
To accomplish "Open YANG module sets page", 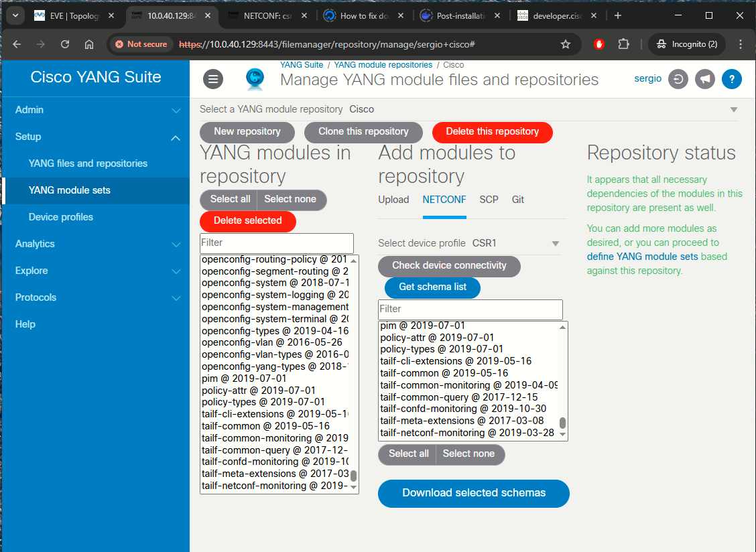I will tap(95, 190).
